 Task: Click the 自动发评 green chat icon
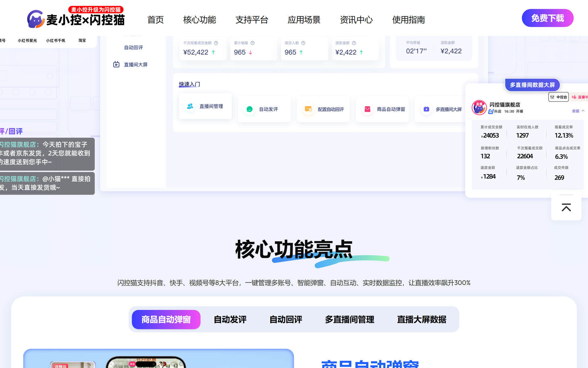tap(249, 109)
